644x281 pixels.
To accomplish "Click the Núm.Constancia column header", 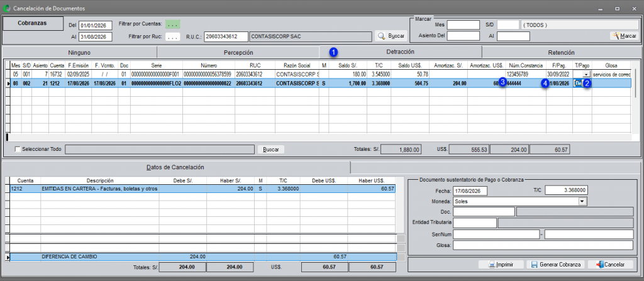I will 526,65.
